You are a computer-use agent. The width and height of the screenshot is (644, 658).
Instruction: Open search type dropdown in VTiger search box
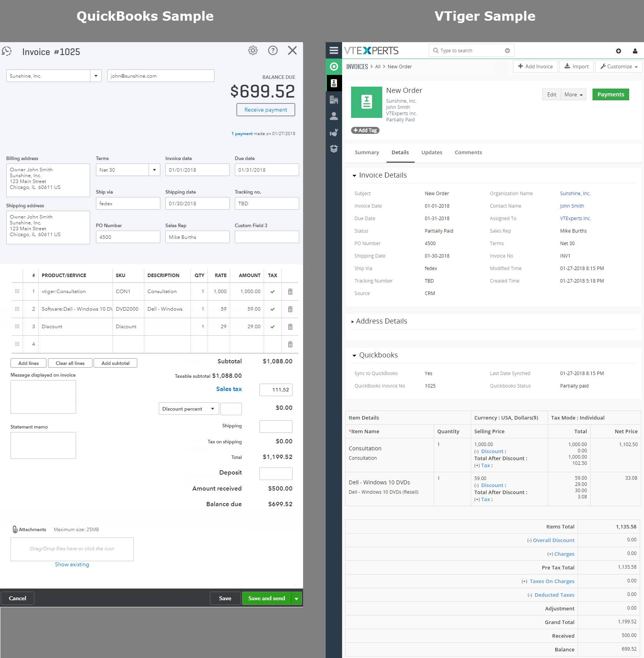point(507,50)
